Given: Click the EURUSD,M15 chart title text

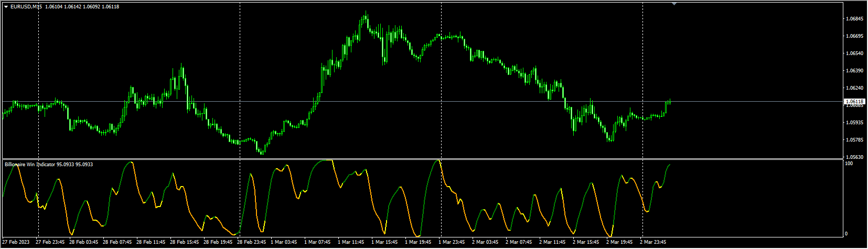Looking at the screenshot, I should pyautogui.click(x=27, y=7).
